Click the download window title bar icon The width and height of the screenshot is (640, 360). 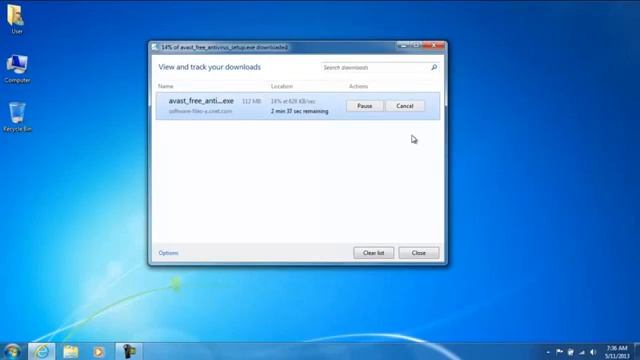coord(155,47)
